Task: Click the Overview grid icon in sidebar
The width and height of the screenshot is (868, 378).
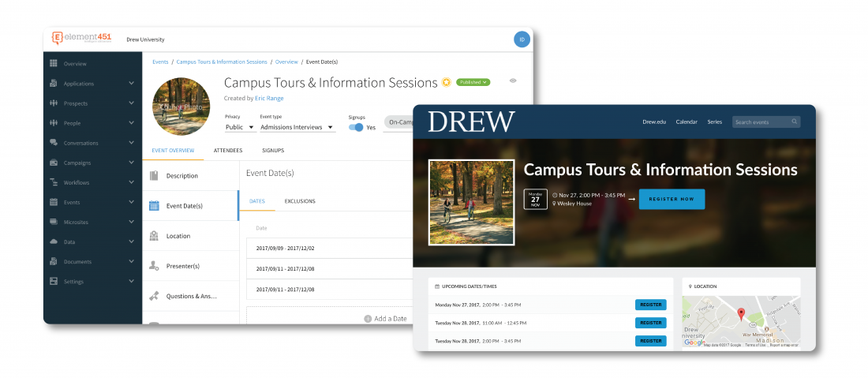Action: click(54, 64)
